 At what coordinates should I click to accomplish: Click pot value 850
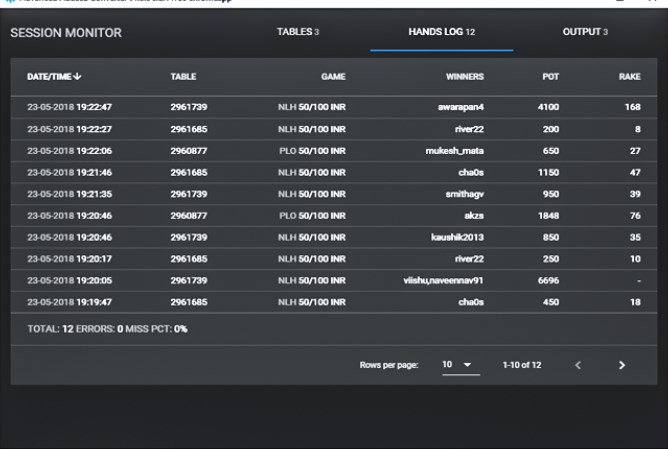click(x=551, y=237)
